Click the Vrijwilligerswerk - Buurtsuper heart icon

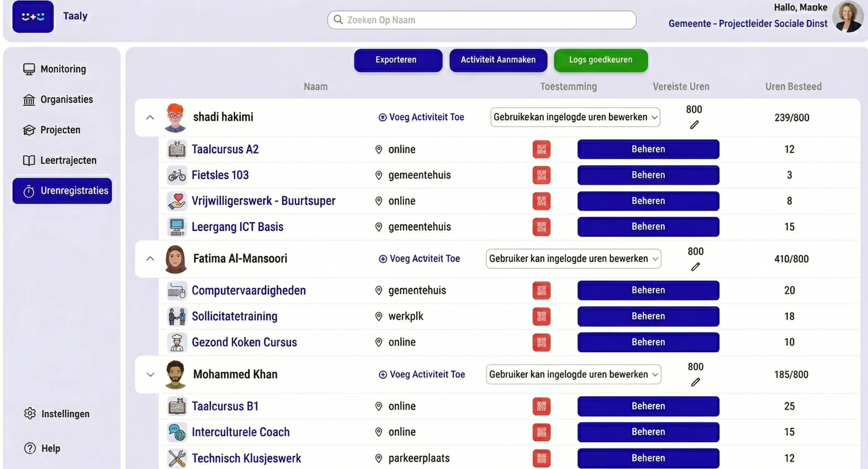click(x=177, y=201)
